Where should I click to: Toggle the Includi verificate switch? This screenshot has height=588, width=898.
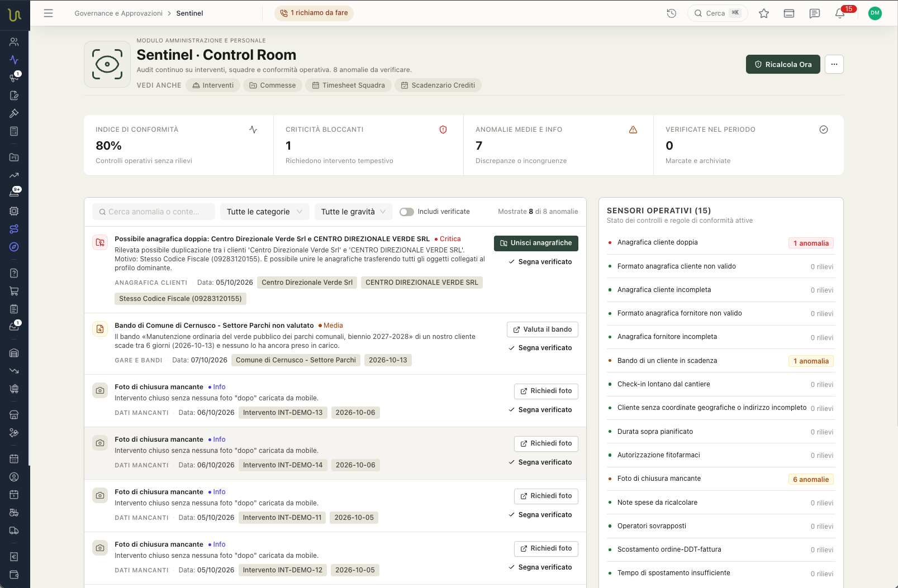(x=407, y=212)
